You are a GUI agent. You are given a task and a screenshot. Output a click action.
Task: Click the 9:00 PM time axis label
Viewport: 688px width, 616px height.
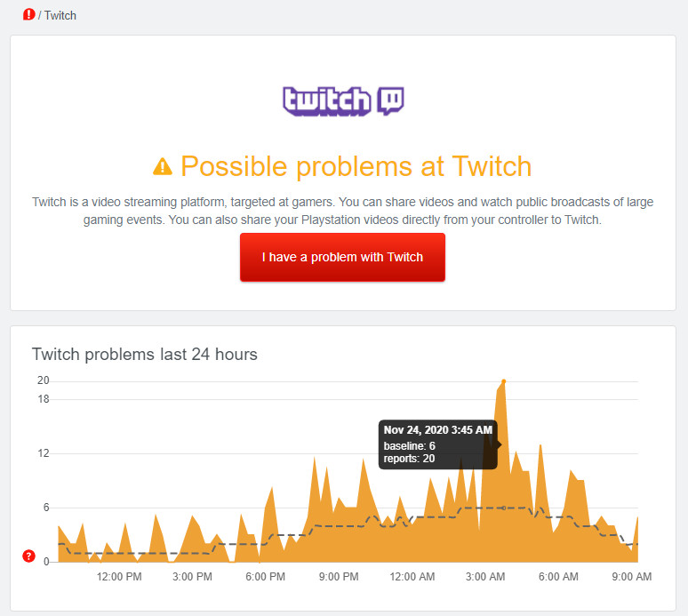point(339,577)
